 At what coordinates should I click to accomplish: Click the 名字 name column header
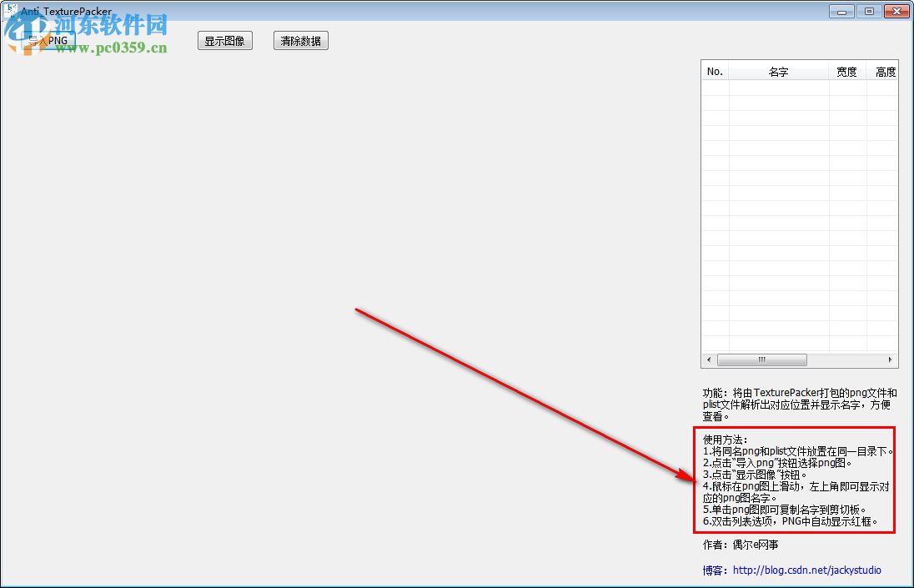777,71
